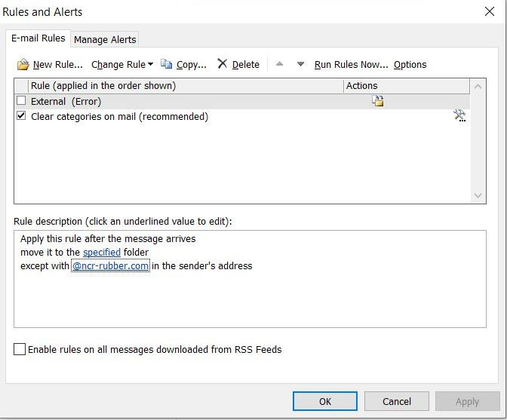Move rule up with the up arrow
The width and height of the screenshot is (507, 420).
click(x=280, y=65)
